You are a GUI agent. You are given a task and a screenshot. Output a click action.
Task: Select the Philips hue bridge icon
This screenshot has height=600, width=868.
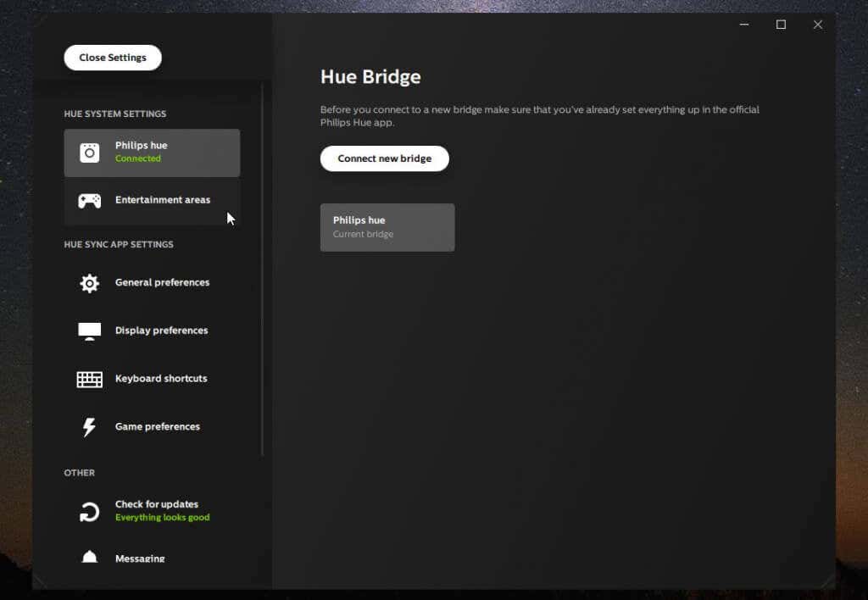(x=89, y=151)
